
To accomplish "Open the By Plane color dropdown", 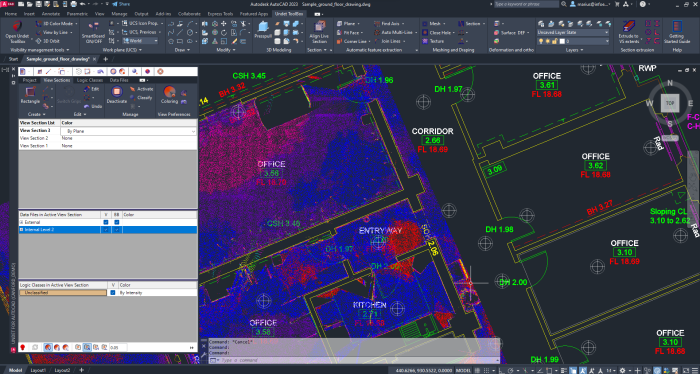I will click(x=129, y=131).
